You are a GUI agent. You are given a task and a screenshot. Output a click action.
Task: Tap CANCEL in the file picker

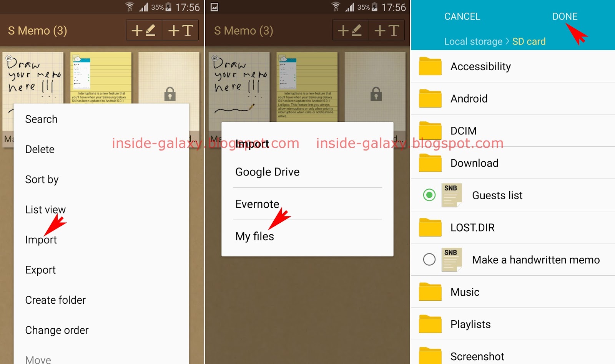pyautogui.click(x=462, y=17)
